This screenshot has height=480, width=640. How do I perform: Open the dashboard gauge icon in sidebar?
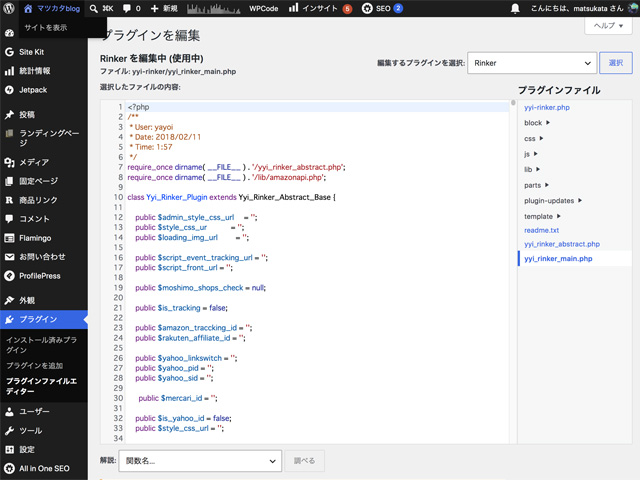click(x=9, y=33)
